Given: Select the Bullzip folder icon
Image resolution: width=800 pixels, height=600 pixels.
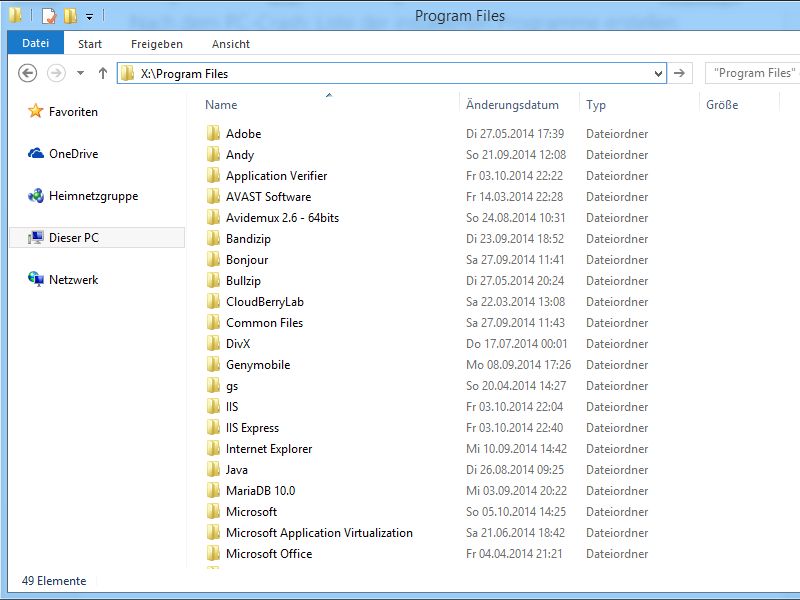Looking at the screenshot, I should coord(213,280).
